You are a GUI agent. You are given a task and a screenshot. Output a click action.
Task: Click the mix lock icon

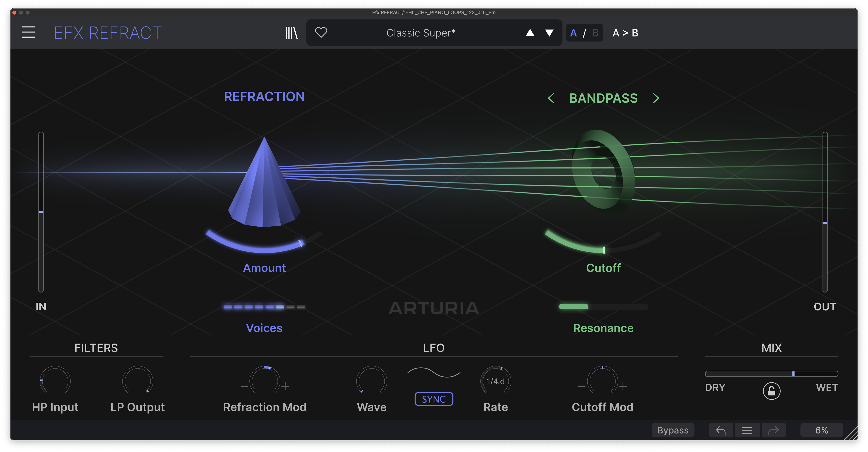point(771,391)
